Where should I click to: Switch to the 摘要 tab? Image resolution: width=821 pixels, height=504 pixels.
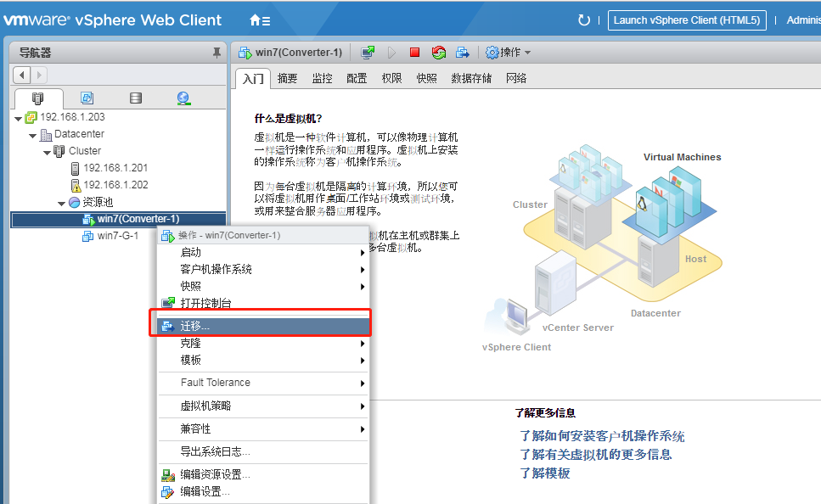[x=288, y=79]
